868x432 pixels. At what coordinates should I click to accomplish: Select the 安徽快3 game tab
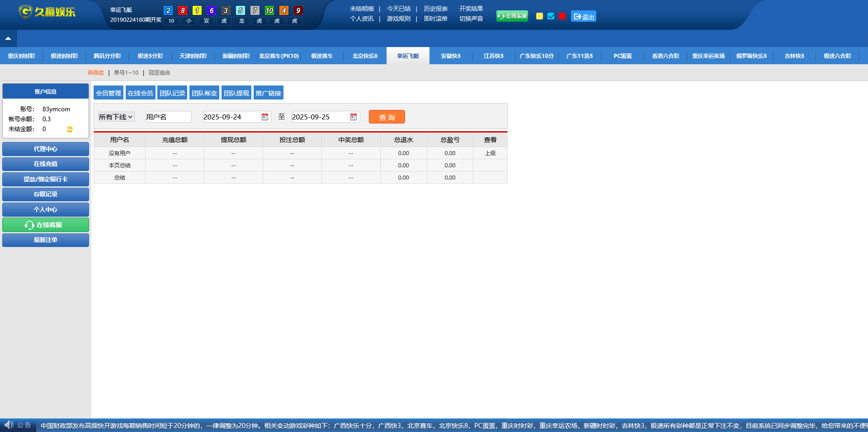(451, 56)
